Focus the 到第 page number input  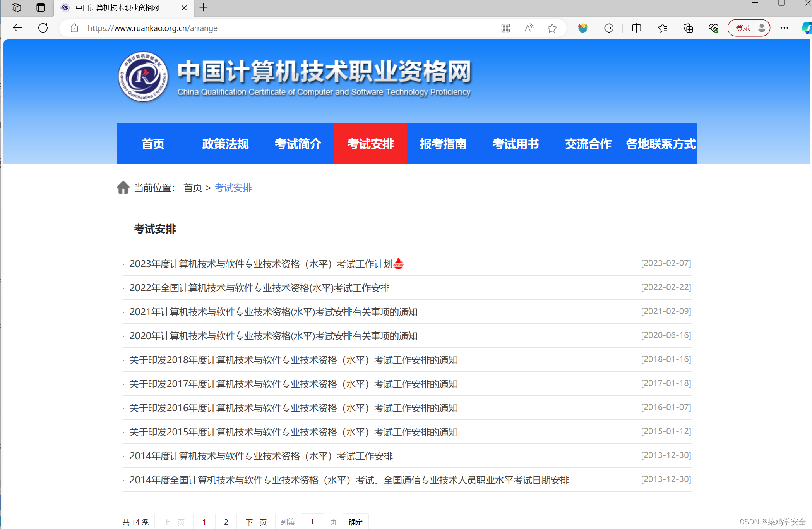312,522
